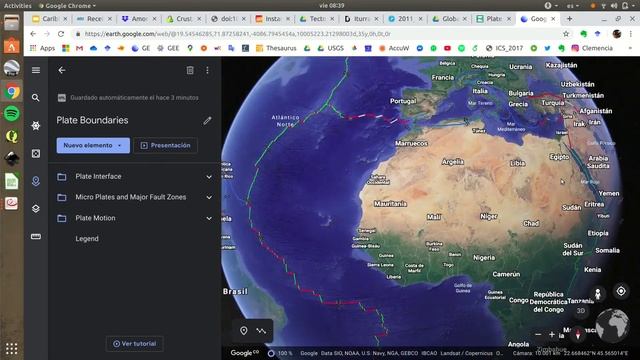Open a new browser tab
The height and width of the screenshot is (360, 640).
569,19
